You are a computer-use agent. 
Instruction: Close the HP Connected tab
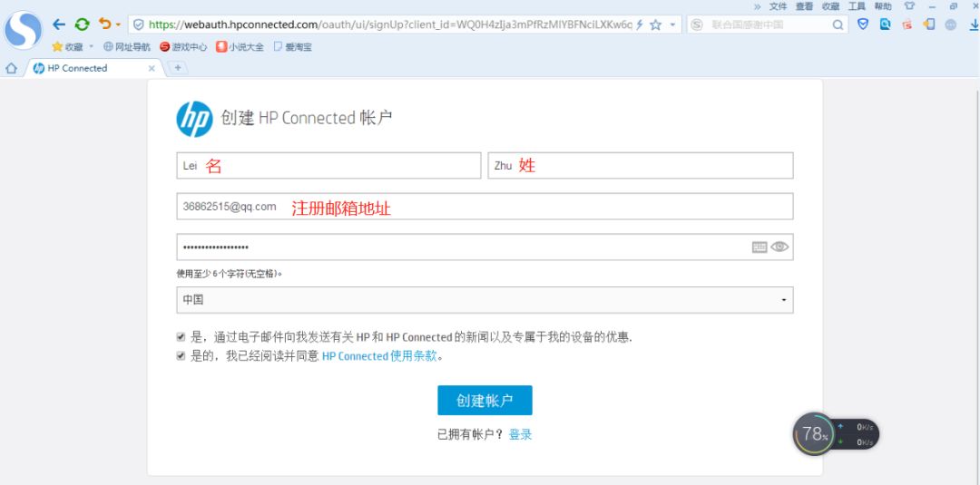[x=152, y=69]
